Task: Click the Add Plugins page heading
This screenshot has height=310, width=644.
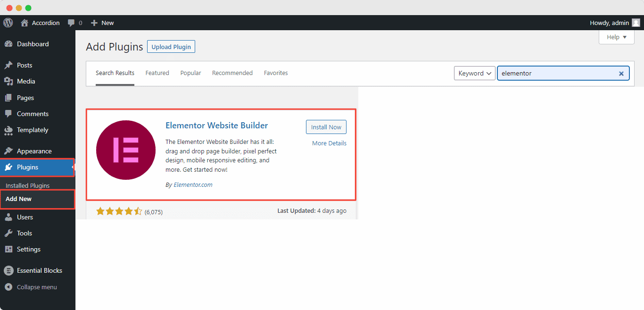Action: point(114,47)
